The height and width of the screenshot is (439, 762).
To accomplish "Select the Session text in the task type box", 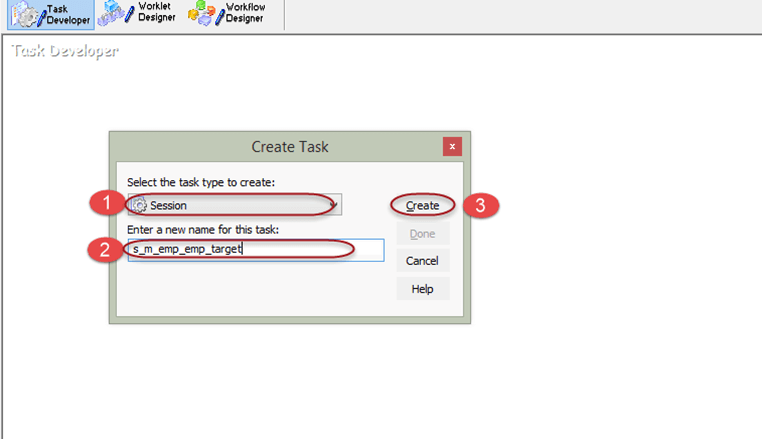I will (x=169, y=205).
